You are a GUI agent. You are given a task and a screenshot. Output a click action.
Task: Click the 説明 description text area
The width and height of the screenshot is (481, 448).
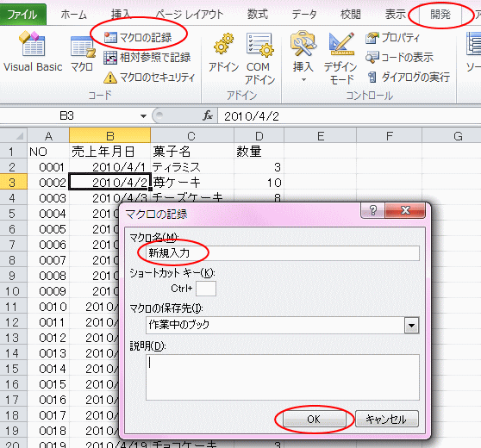tap(283, 377)
